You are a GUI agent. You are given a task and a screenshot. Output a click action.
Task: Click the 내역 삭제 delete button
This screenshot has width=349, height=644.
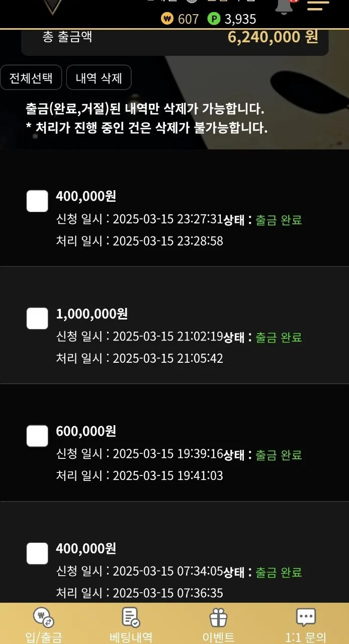pos(99,78)
